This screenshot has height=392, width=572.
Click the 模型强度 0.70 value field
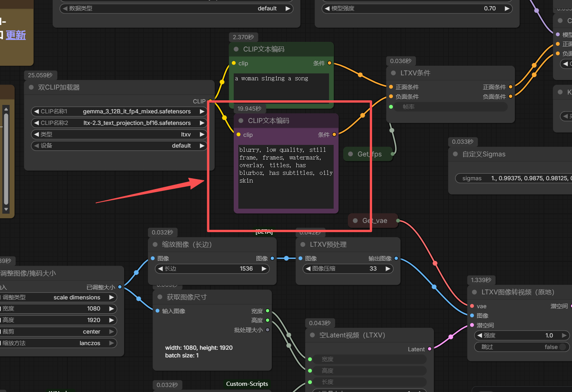point(417,8)
